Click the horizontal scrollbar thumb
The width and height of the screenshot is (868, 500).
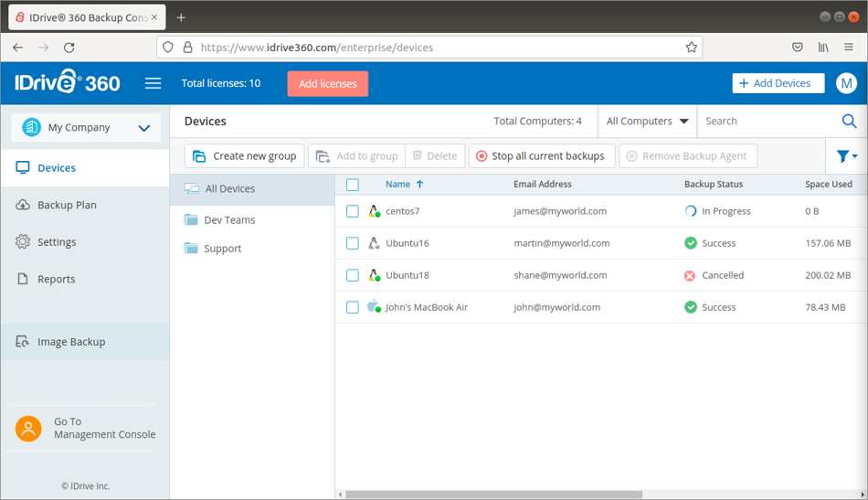tap(493, 495)
